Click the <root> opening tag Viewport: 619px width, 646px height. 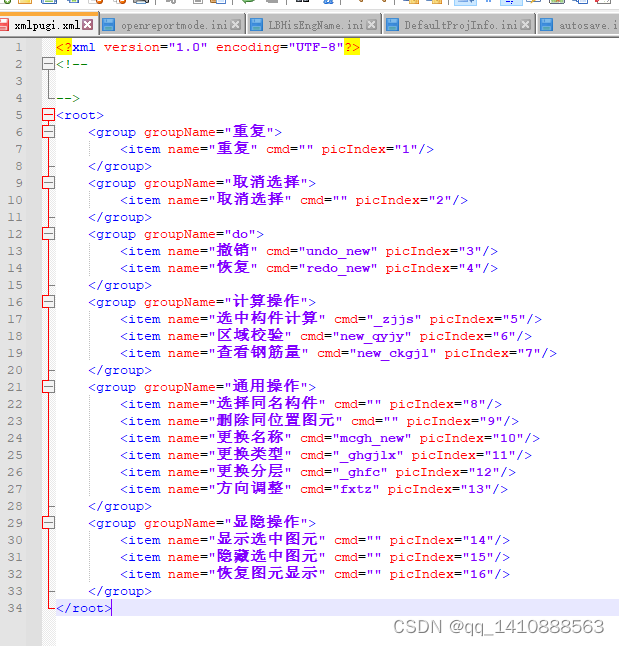80,115
